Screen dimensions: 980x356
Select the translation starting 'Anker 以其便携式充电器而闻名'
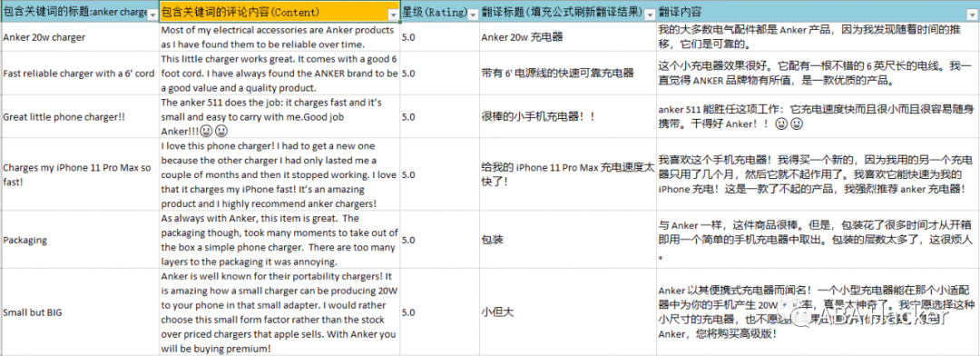tap(818, 312)
